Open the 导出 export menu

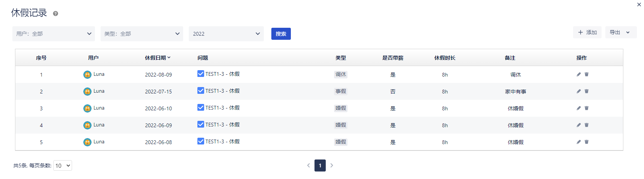pyautogui.click(x=621, y=32)
